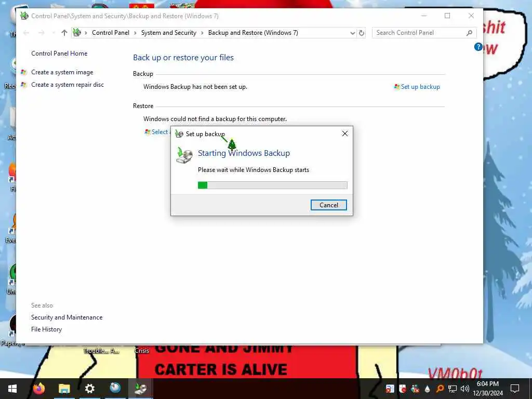This screenshot has width=532, height=399.
Task: Click 'Windows could not find a backup' text
Action: tap(215, 119)
